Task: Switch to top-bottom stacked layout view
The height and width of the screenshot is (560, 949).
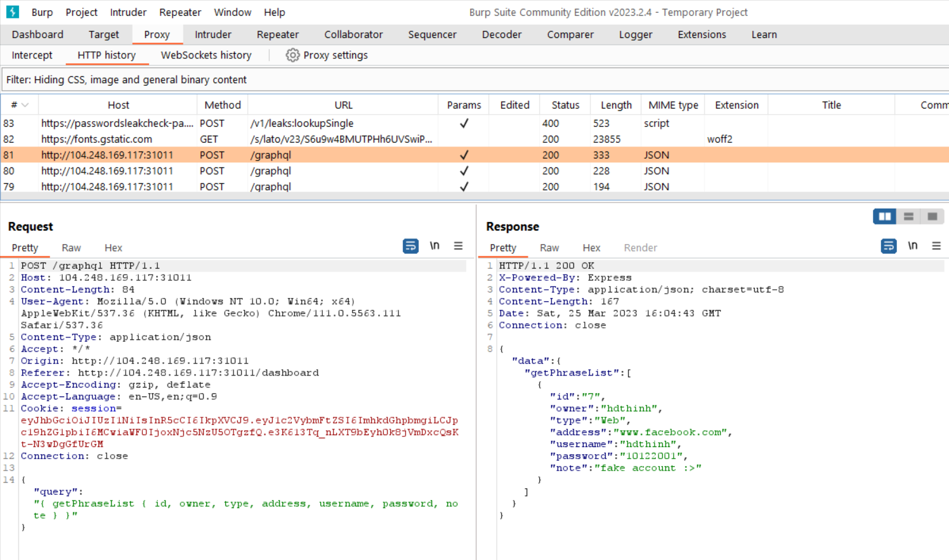Action: 908,217
